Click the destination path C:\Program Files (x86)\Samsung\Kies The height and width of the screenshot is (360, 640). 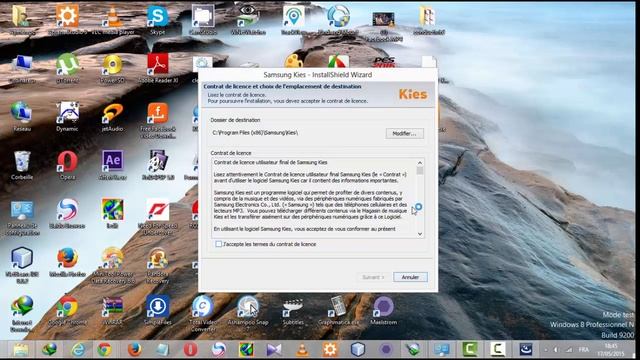coord(255,133)
